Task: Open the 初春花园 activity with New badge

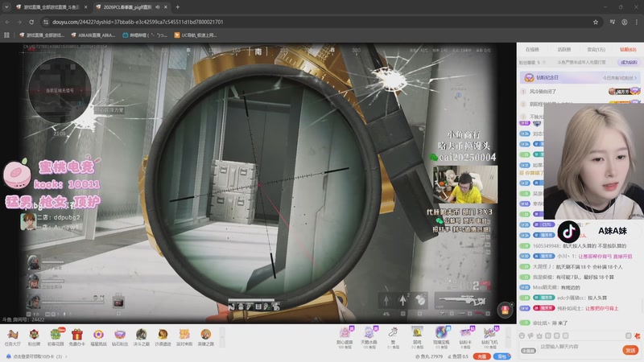Action: (56, 337)
